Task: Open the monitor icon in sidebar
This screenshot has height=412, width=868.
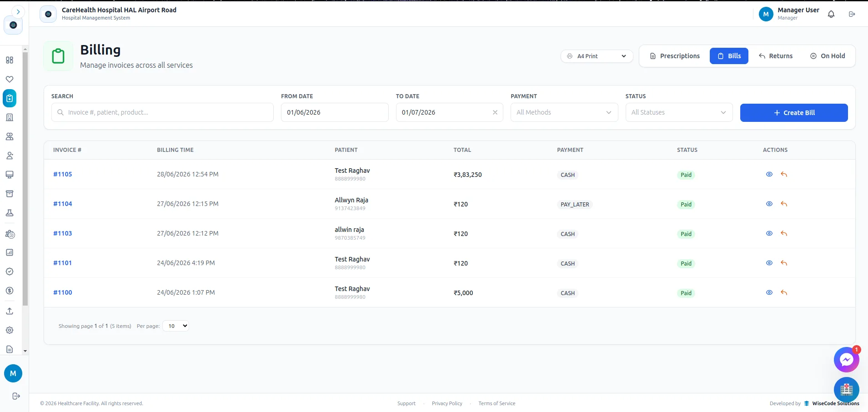Action: (10, 175)
